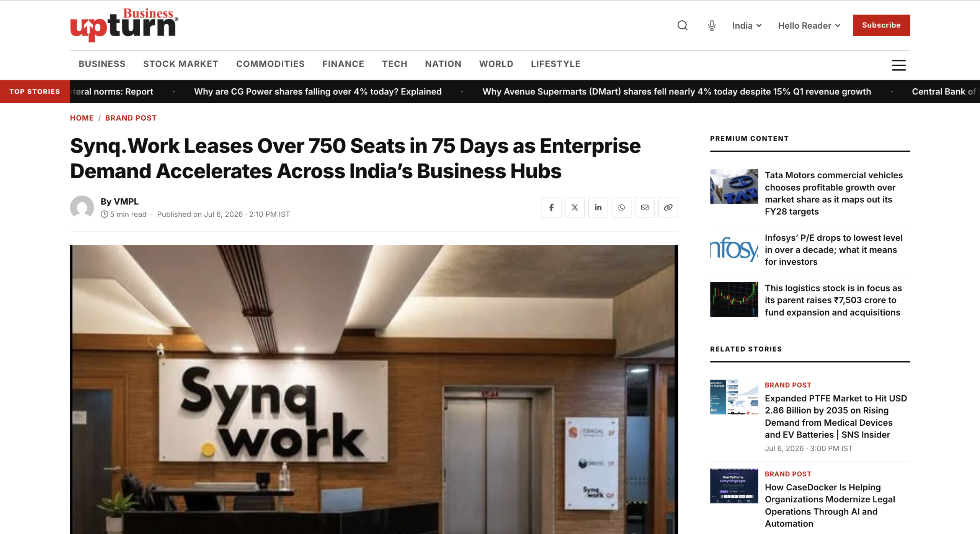Click 'Published on Jul 6, 2026' text
The height and width of the screenshot is (534, 980).
point(200,214)
